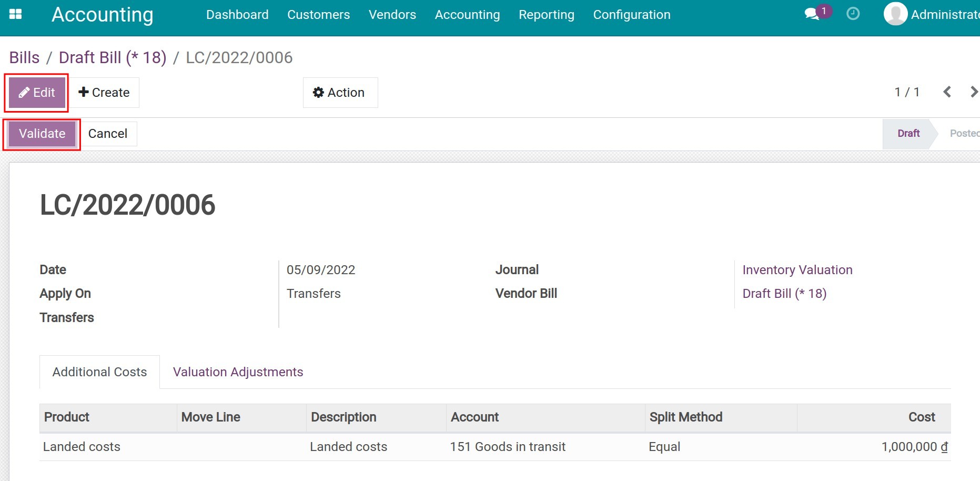
Task: Open the Inventory Valuation journal link
Action: click(797, 270)
